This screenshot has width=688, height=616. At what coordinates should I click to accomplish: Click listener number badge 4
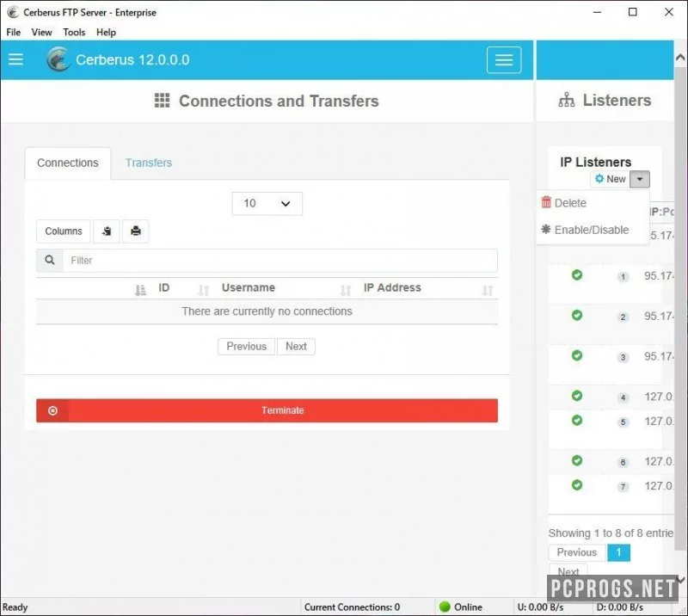pyautogui.click(x=623, y=397)
